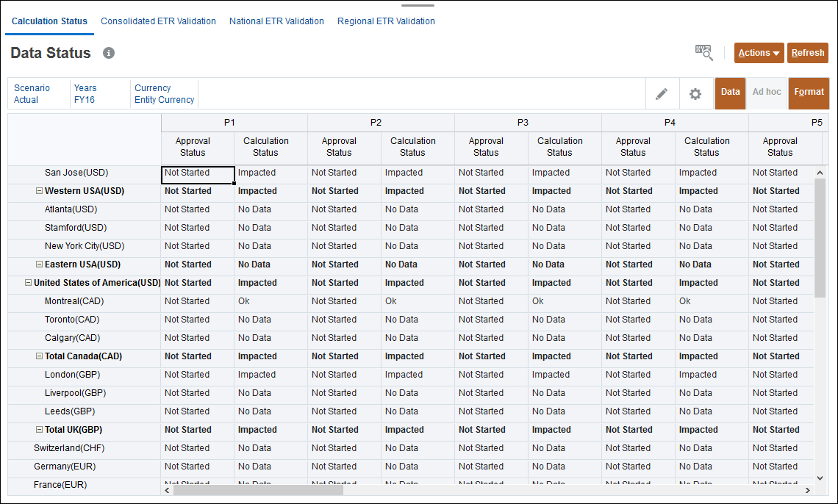Click horizontal scrollbar left arrow
The image size is (838, 504).
(168, 490)
